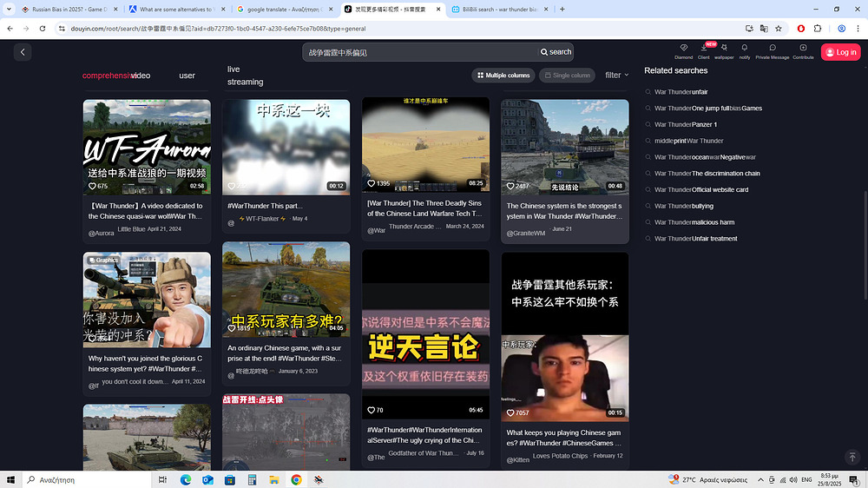
Task: Open @GraniteWM author link
Action: 525,234
